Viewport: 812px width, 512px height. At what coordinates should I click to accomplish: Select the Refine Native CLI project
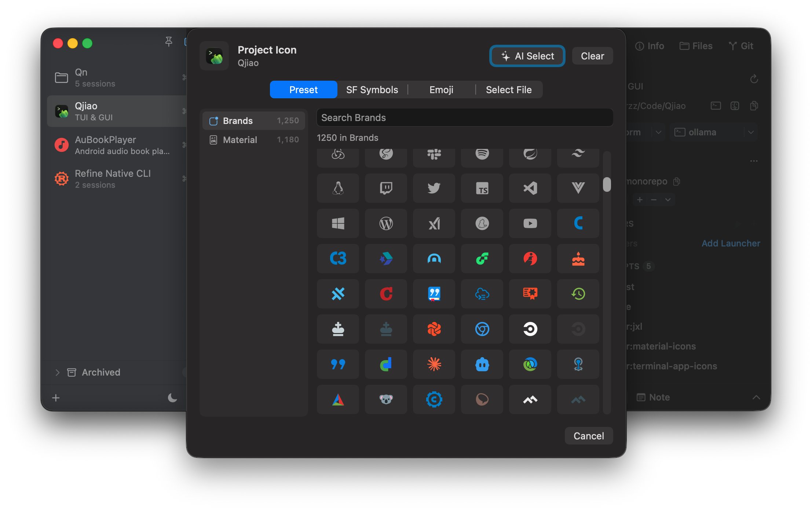(x=117, y=179)
